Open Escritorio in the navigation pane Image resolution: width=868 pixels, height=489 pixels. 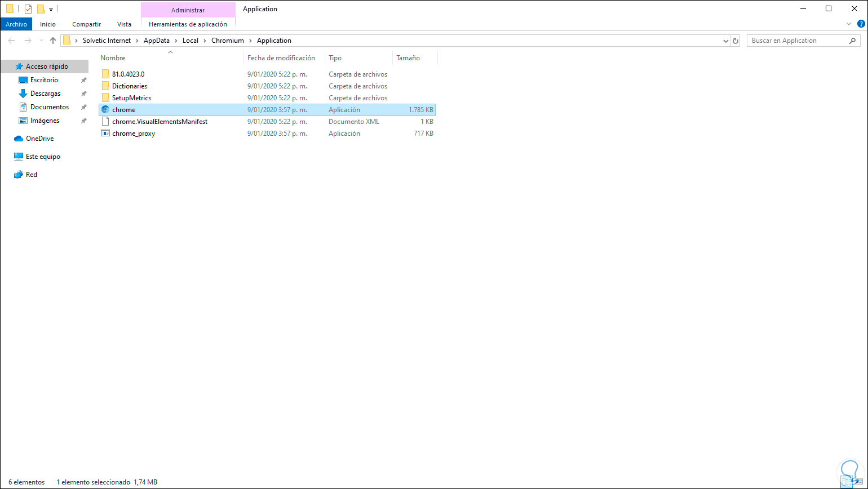point(45,80)
